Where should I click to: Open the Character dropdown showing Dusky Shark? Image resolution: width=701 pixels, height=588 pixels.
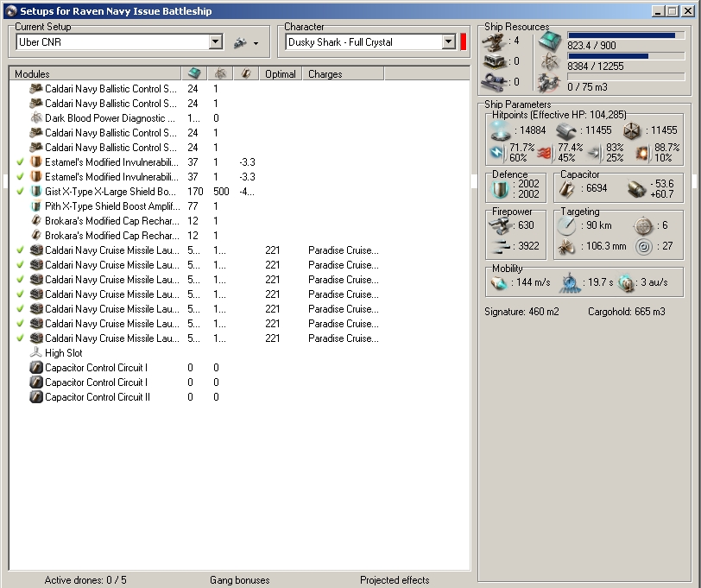tap(448, 42)
